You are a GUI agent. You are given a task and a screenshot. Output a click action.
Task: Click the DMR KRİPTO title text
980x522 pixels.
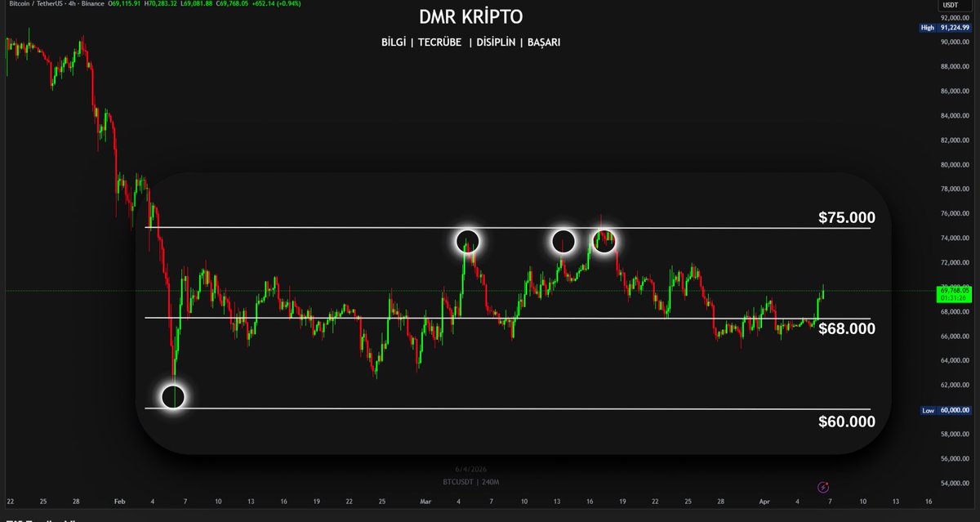pos(471,16)
